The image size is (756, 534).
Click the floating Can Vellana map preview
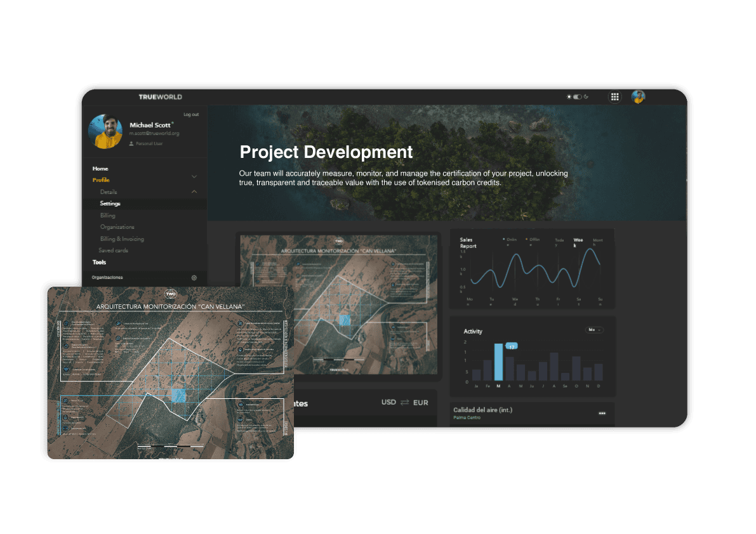pyautogui.click(x=170, y=373)
